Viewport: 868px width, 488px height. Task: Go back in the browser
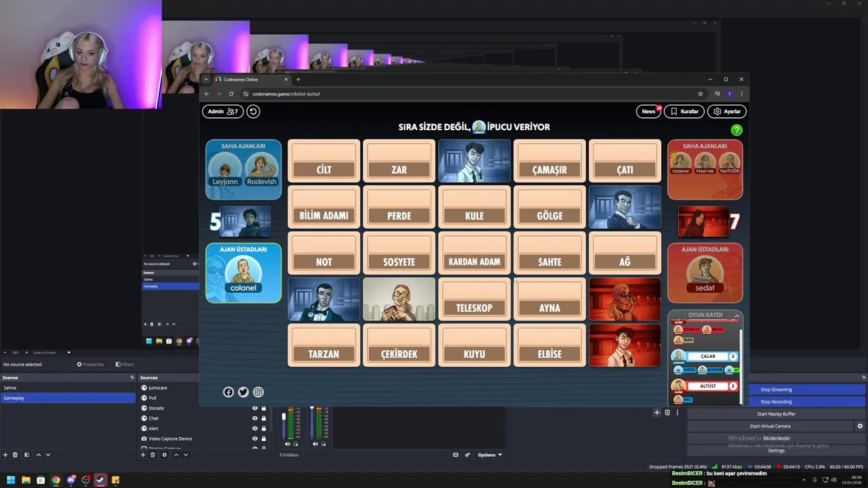tap(207, 94)
